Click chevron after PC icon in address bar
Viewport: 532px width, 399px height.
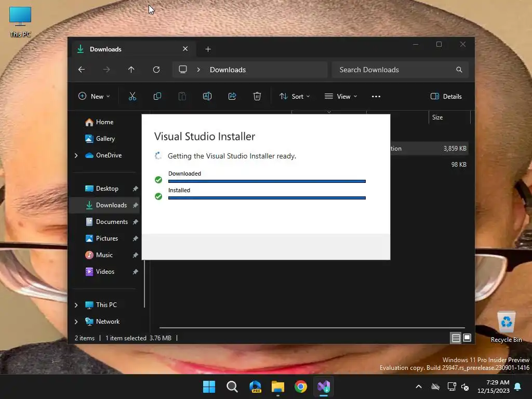coord(198,70)
